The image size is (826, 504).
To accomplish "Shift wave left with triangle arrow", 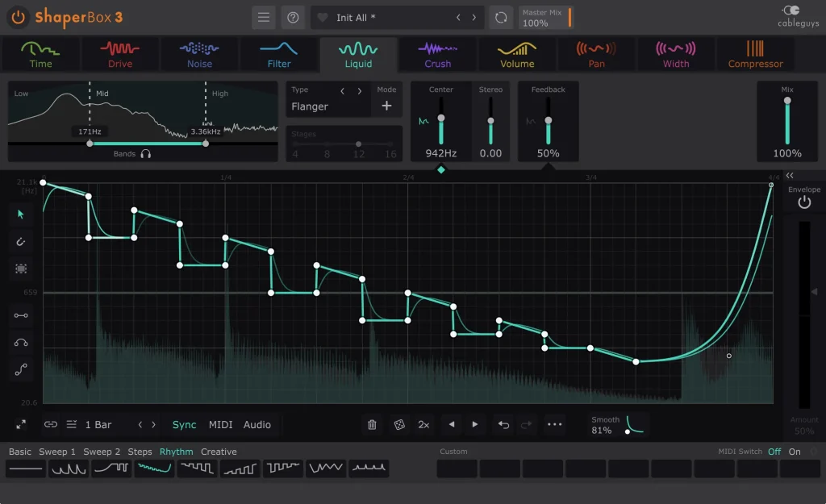I will pos(452,424).
